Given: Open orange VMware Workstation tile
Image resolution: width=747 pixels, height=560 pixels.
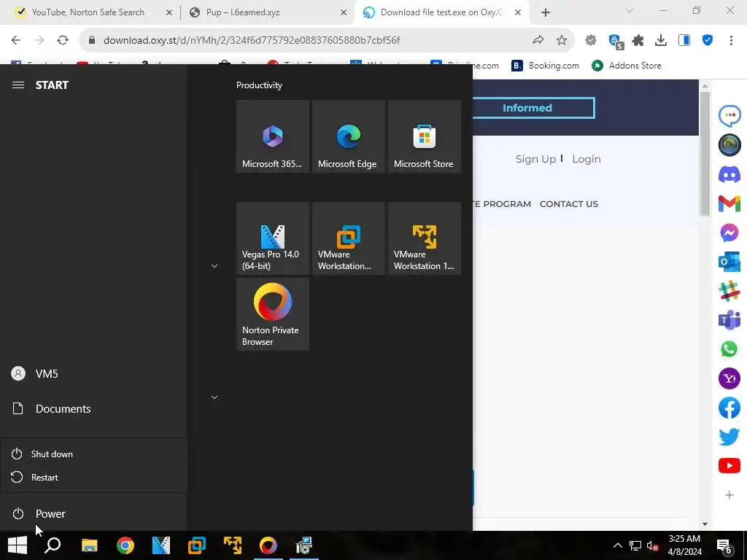Looking at the screenshot, I should [x=348, y=238].
